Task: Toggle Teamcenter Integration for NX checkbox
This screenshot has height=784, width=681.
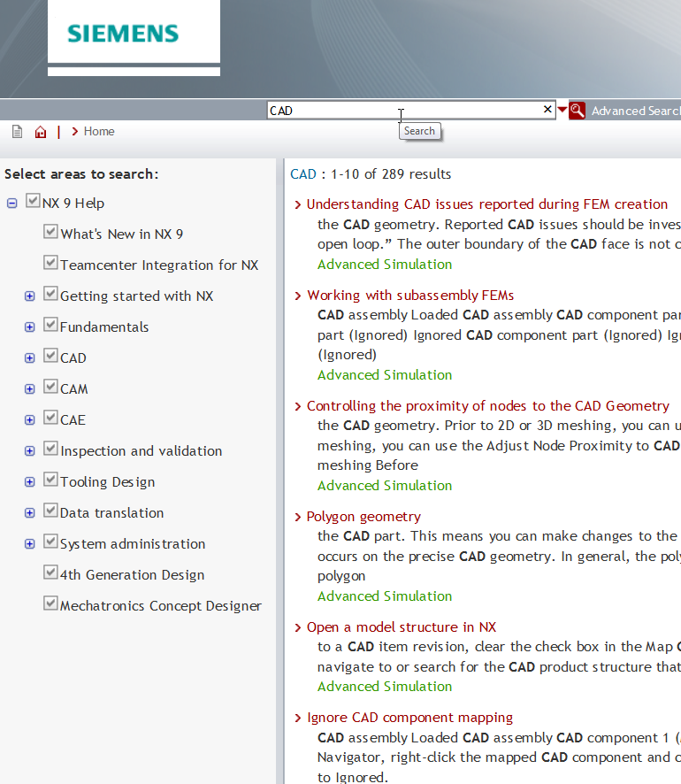Action: click(x=50, y=263)
